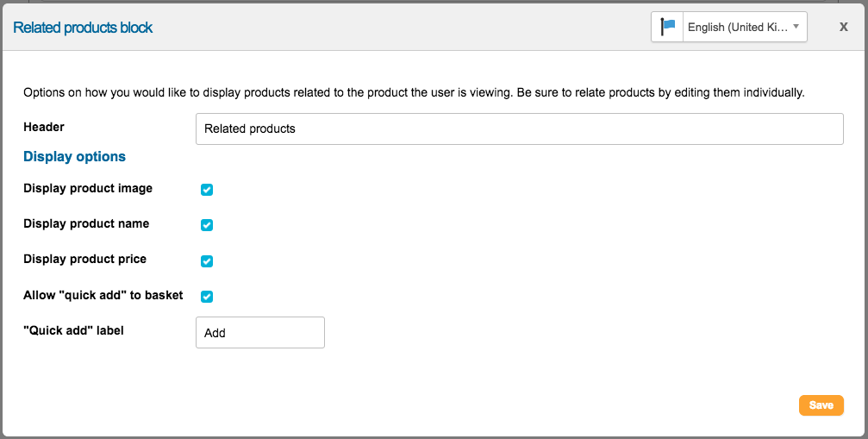Viewport: 868px width, 439px height.
Task: Click the language selector dropdown arrow
Action: pyautogui.click(x=796, y=27)
